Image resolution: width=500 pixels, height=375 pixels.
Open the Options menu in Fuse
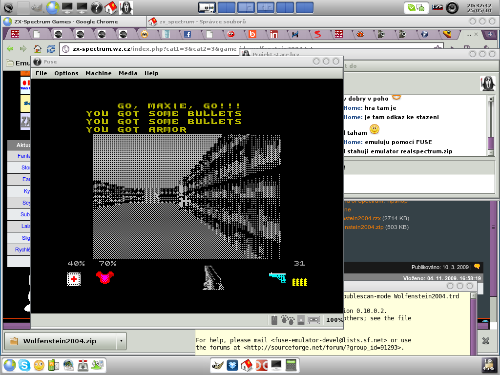[x=66, y=73]
